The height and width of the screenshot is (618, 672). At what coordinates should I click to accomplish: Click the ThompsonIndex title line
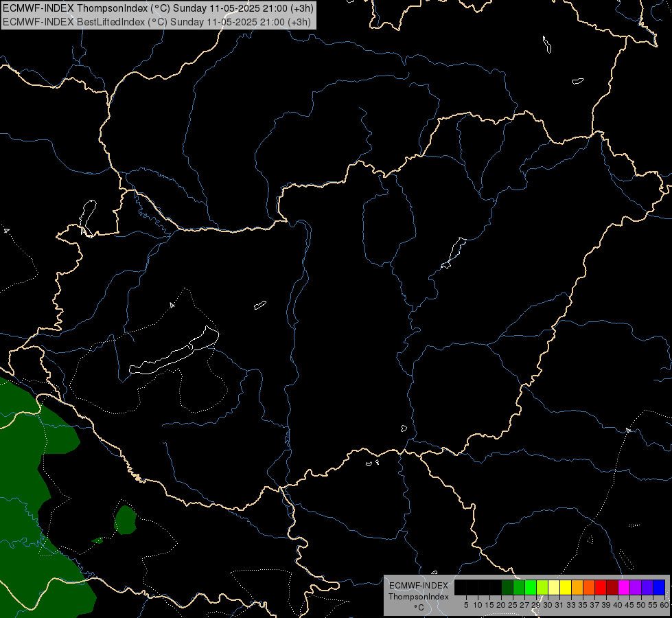click(158, 8)
